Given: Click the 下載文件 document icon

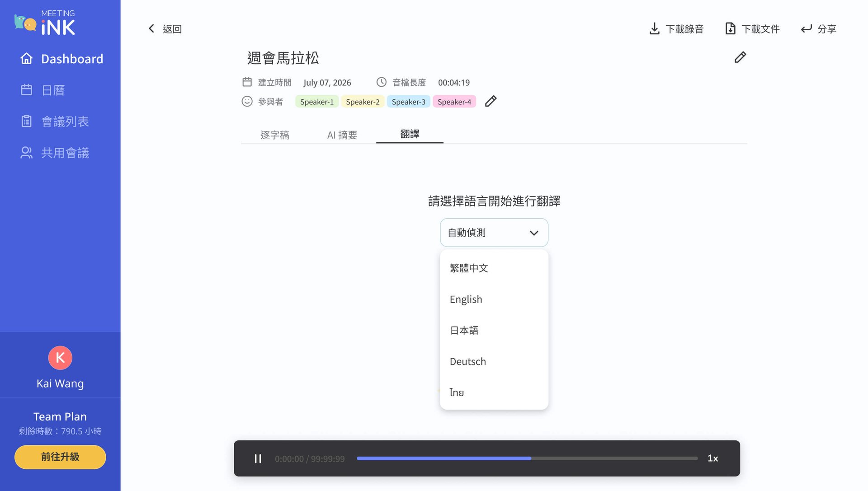Looking at the screenshot, I should (730, 29).
